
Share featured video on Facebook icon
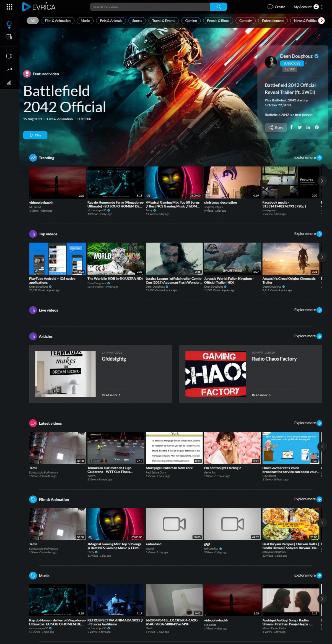coord(291,127)
